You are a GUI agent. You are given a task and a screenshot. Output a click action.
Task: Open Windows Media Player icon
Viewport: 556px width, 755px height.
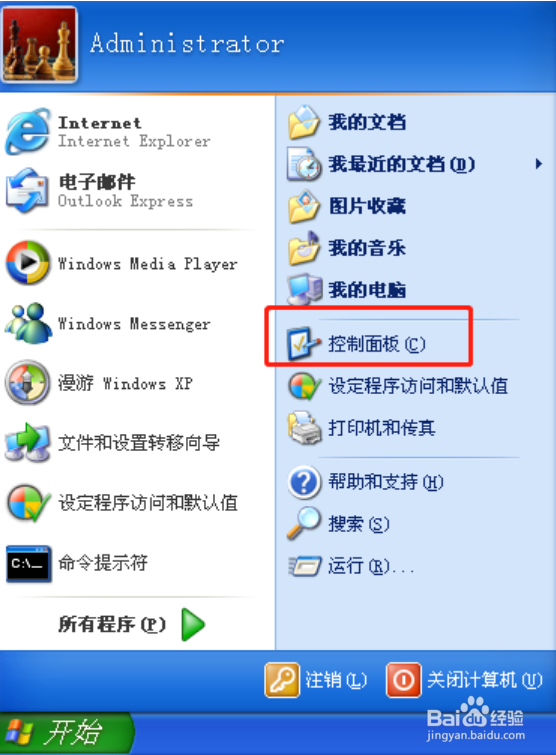27,263
